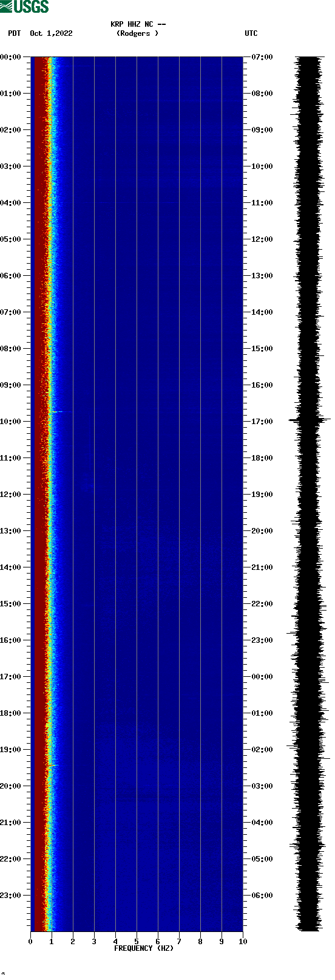This screenshot has height=980, width=335.
Task: Click the 'Oct 1,2022' date label
Action: (x=51, y=33)
